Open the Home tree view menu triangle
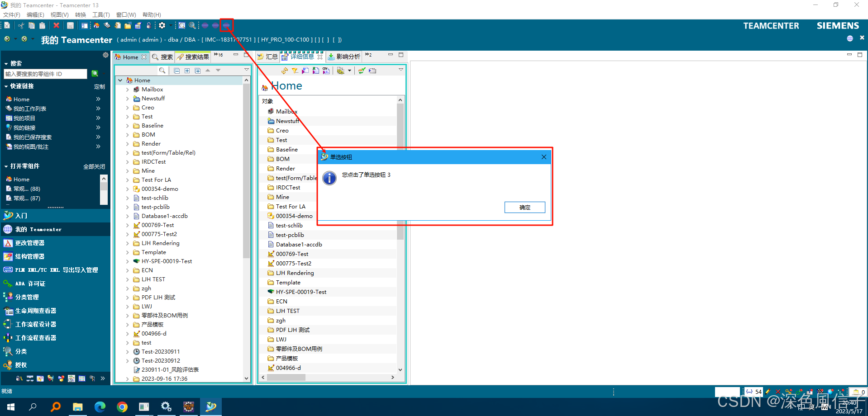Image resolution: width=868 pixels, height=416 pixels. coord(247,70)
